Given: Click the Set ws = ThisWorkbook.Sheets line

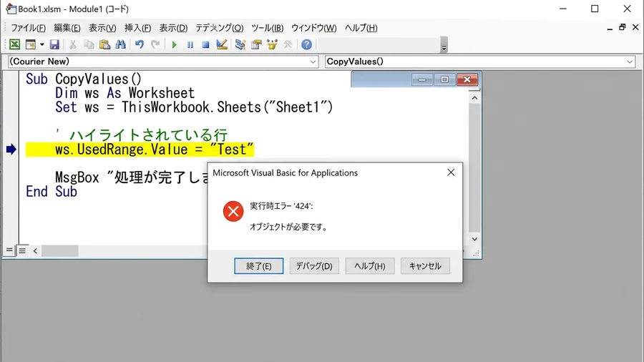Looking at the screenshot, I should (x=194, y=107).
